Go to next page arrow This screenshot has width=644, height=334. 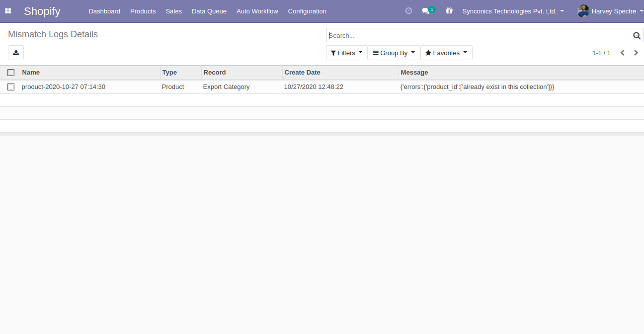pyautogui.click(x=636, y=53)
